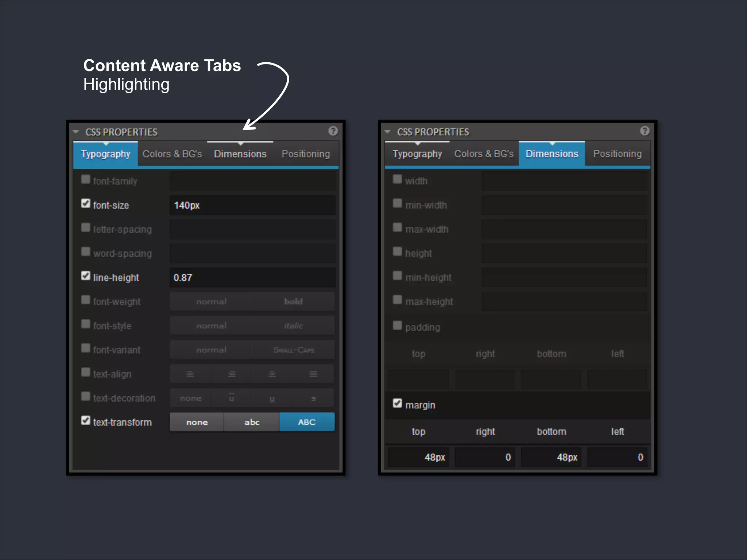Click margin left field showing 0
The height and width of the screenshot is (560, 747).
[x=617, y=457]
